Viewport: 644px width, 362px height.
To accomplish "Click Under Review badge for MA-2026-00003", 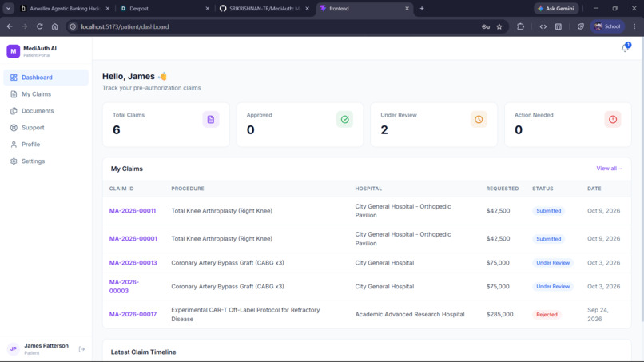I will (x=553, y=286).
